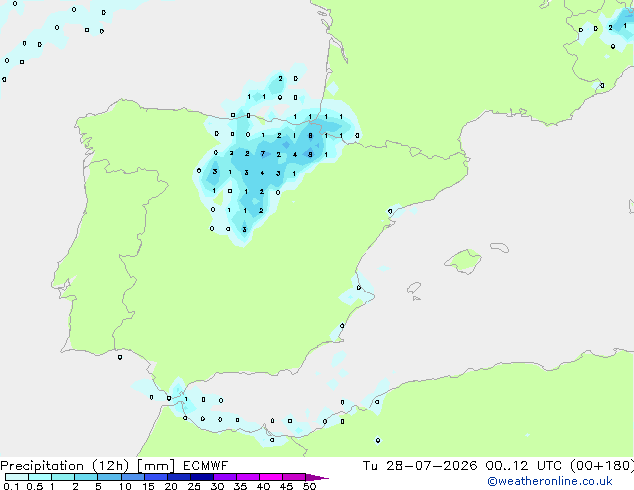
Task: Click the '00..12 UTC' time range text
Action: (524, 466)
